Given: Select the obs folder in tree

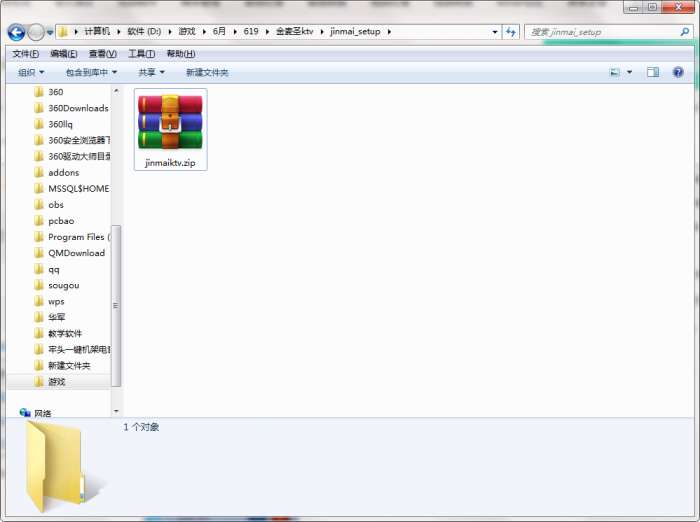Looking at the screenshot, I should point(56,205).
